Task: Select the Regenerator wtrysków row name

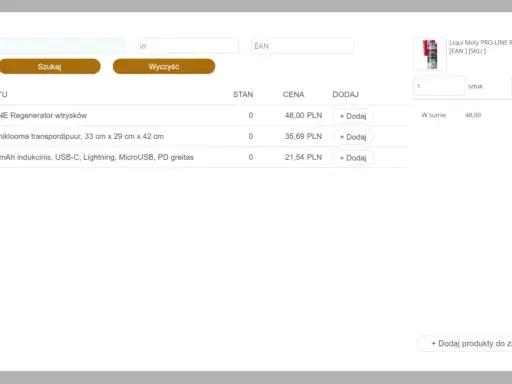Action: click(43, 115)
